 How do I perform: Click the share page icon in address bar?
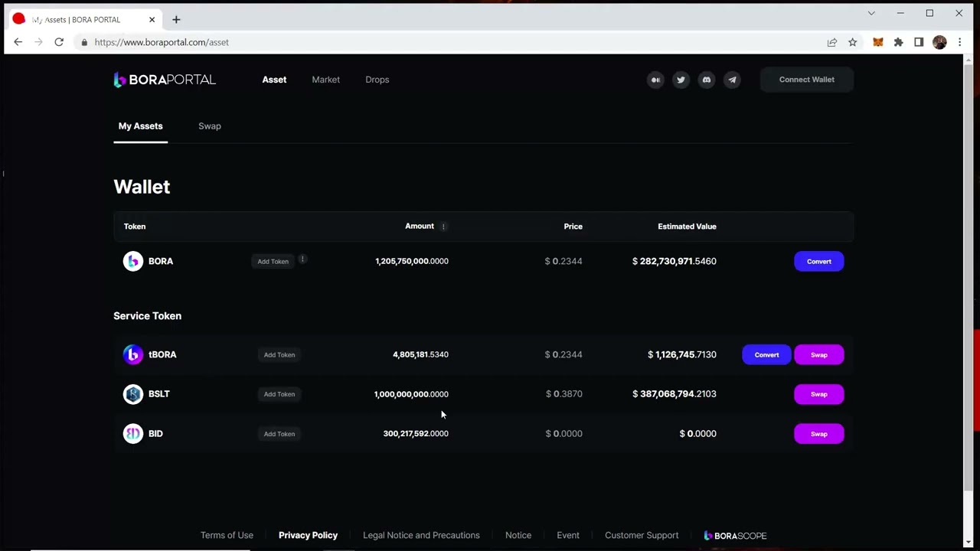coord(832,42)
